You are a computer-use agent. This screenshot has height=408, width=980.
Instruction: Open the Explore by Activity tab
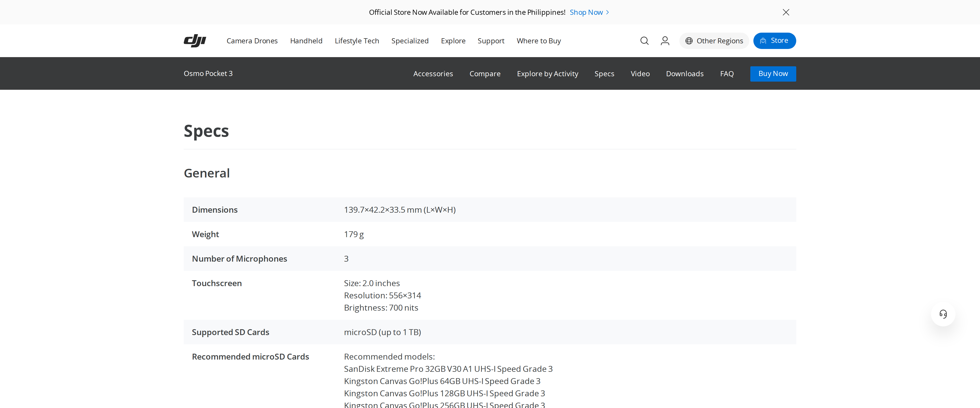[547, 74]
